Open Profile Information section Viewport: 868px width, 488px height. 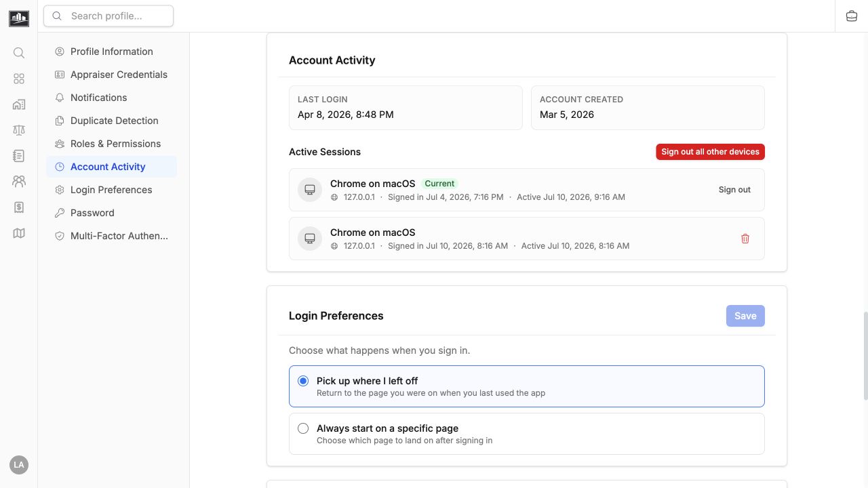tap(112, 52)
